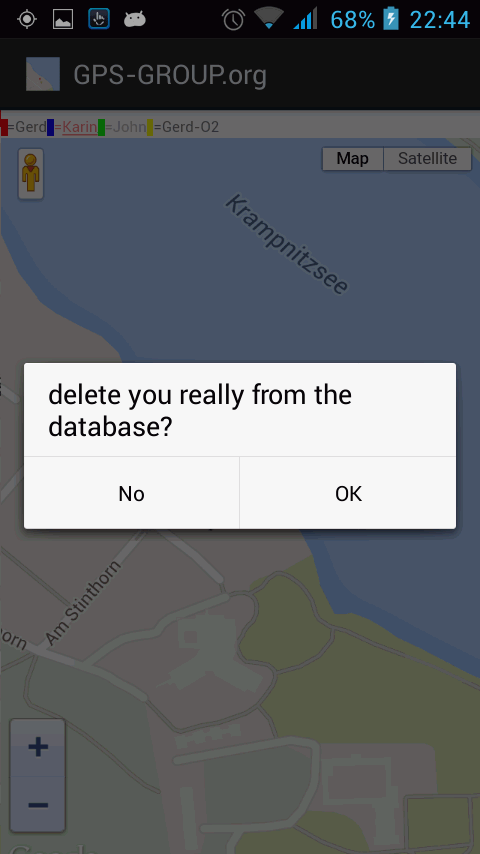Viewport: 480px width, 854px height.
Task: Zoom out with the minus button
Action: tap(38, 804)
